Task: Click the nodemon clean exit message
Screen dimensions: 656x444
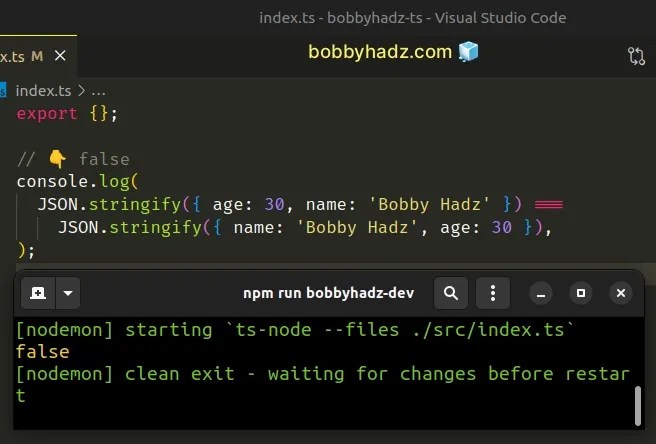Action: pos(322,385)
